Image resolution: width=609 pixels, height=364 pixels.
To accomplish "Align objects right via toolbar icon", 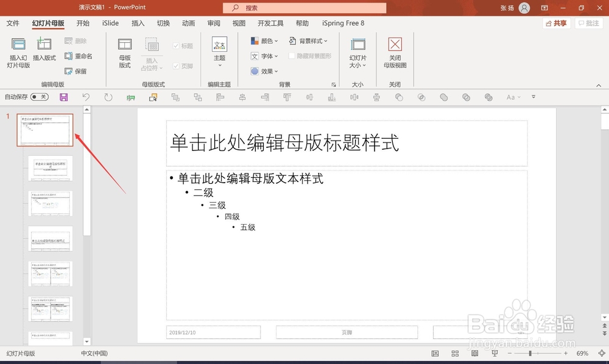I will tap(265, 97).
